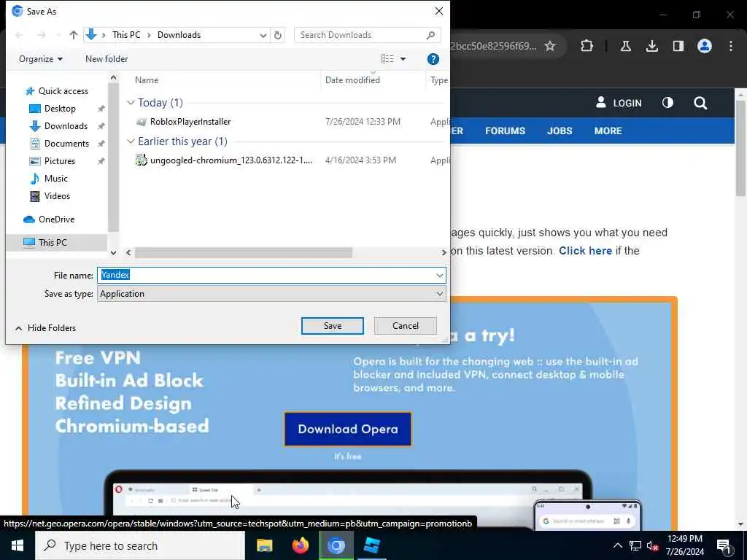This screenshot has height=560, width=747.
Task: Click the muted volume tray icon
Action: [x=652, y=545]
